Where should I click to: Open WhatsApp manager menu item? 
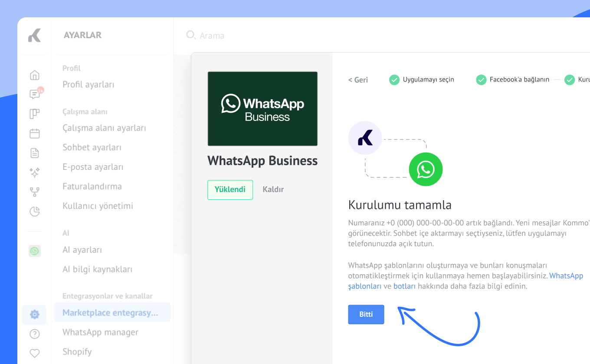pyautogui.click(x=100, y=332)
